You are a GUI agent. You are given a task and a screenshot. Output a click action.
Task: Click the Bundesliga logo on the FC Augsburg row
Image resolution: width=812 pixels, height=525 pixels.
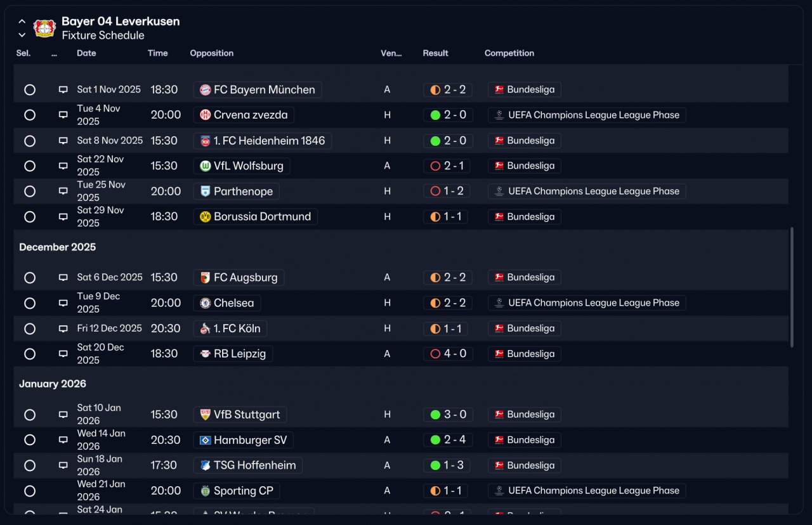coord(499,278)
